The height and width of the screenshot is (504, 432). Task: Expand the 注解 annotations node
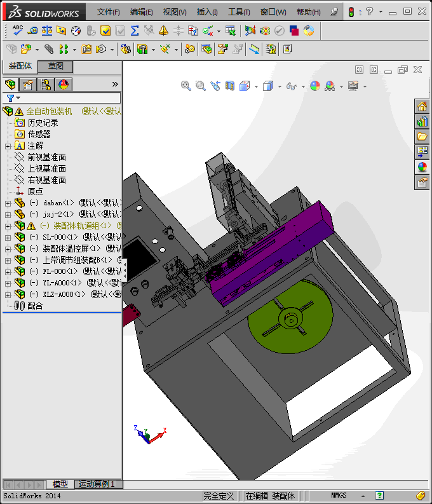(x=8, y=146)
